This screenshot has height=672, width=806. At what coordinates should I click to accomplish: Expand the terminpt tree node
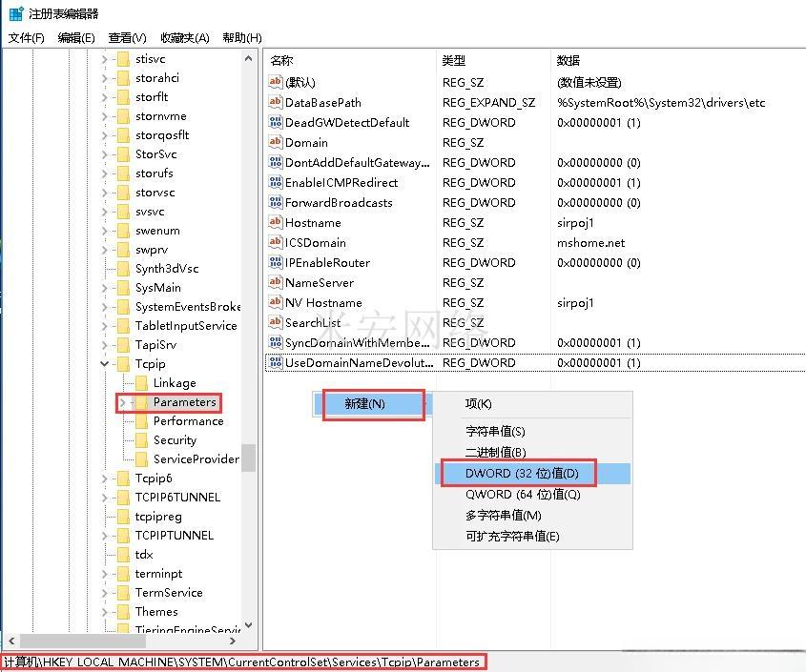pos(104,574)
